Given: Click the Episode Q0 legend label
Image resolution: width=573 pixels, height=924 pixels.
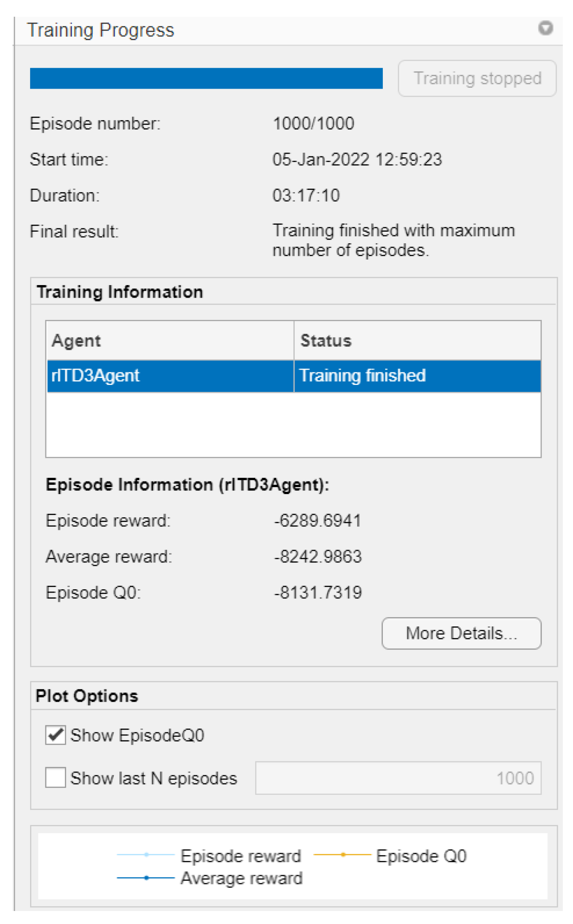Looking at the screenshot, I should point(421,855).
